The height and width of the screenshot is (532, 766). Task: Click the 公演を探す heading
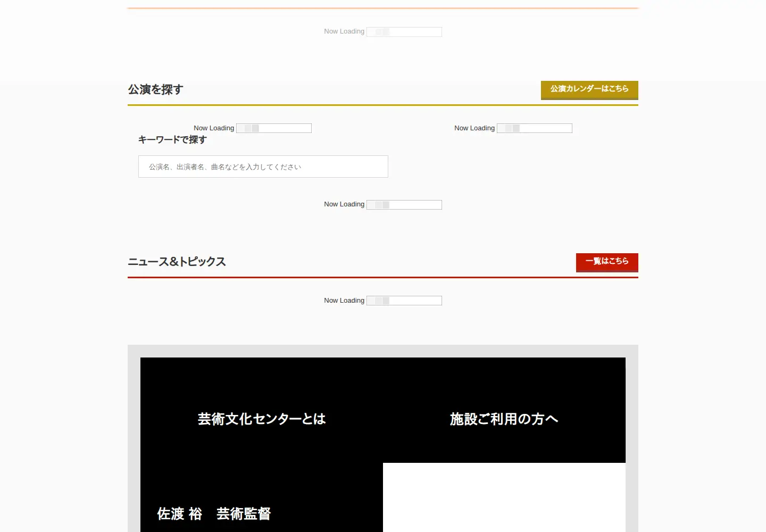tap(155, 89)
